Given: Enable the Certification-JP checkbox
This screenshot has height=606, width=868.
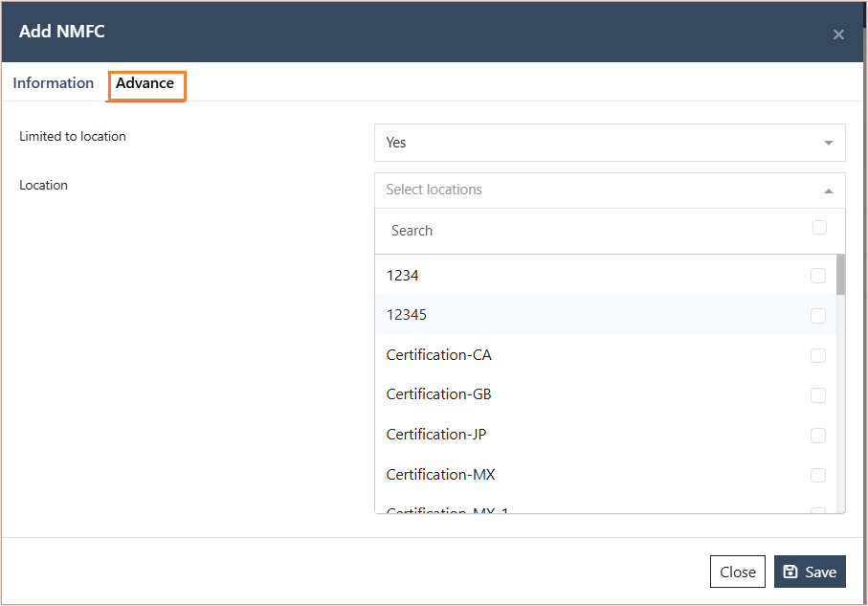Looking at the screenshot, I should tap(817, 436).
